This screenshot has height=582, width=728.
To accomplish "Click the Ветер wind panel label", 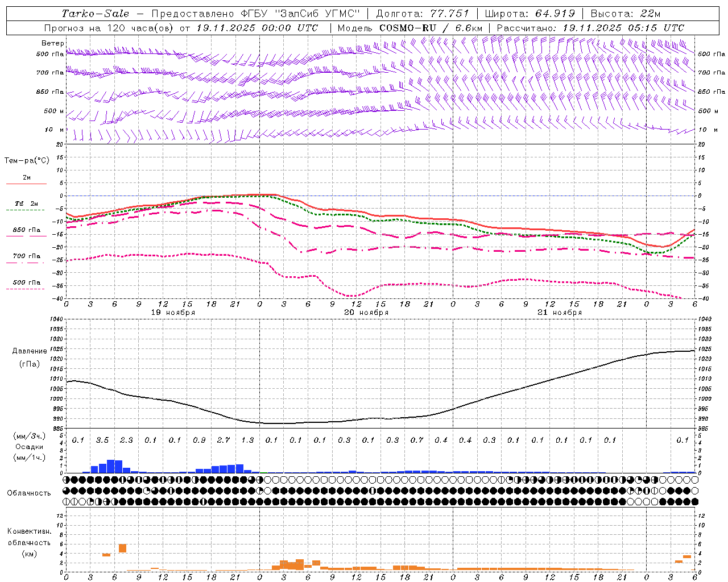I will (52, 43).
